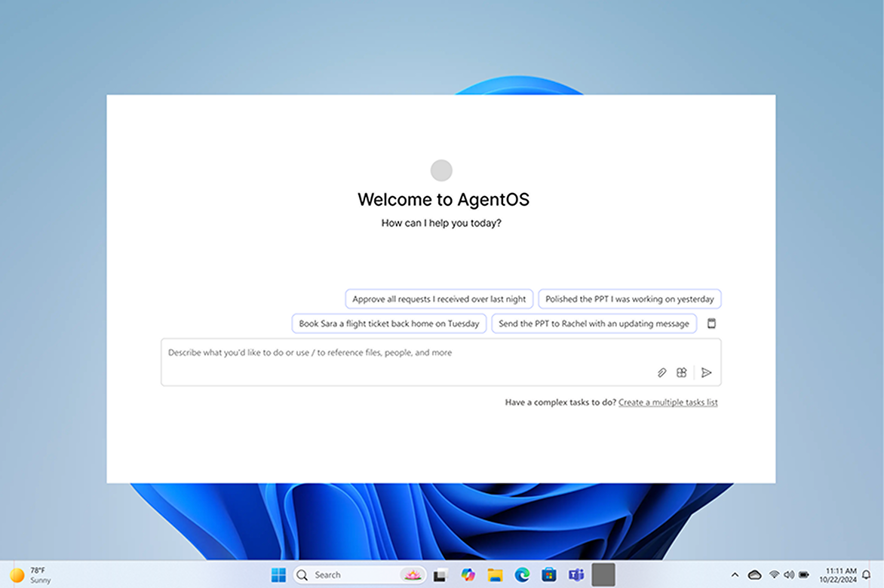Click the send arrow icon
The height and width of the screenshot is (588, 884).
tap(707, 372)
